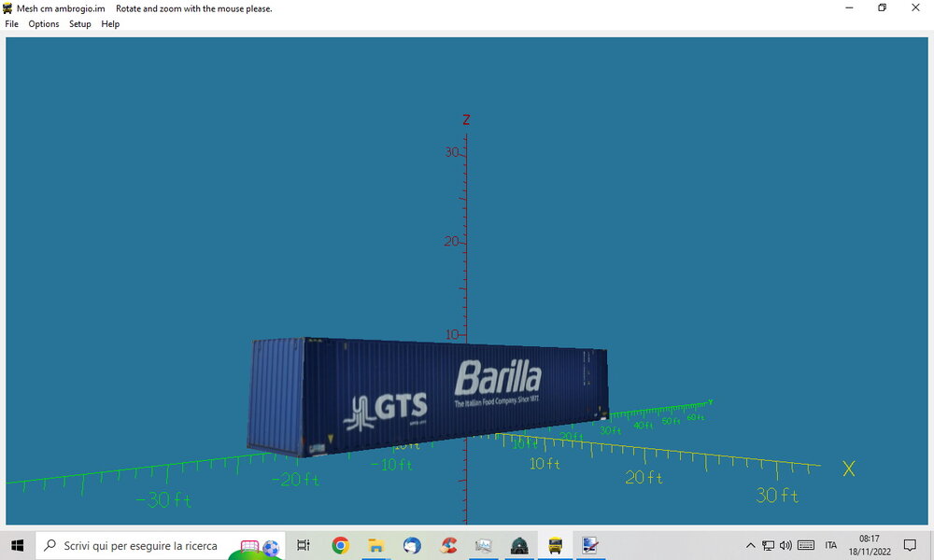
Task: Open the notification center
Action: 910,545
